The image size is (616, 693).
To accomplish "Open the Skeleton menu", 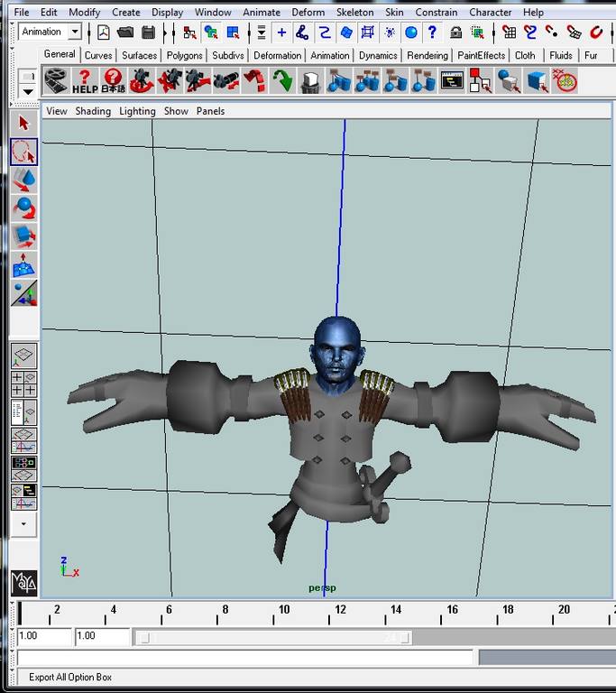I will (354, 13).
